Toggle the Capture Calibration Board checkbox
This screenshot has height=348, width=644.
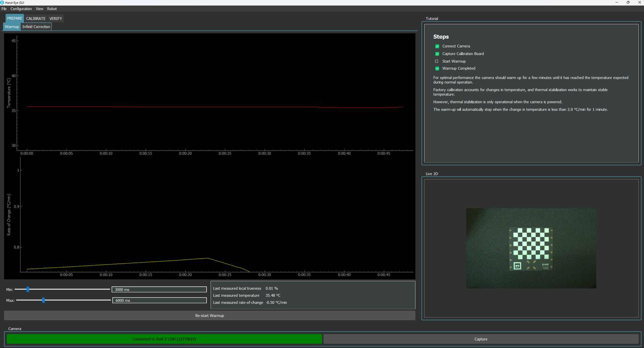(x=437, y=54)
